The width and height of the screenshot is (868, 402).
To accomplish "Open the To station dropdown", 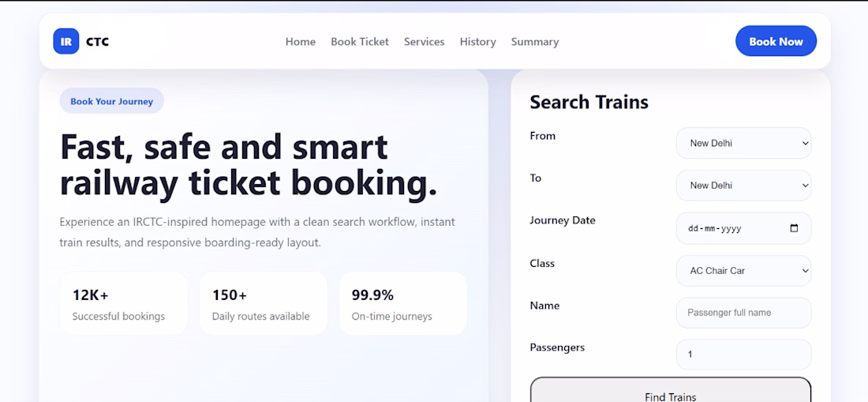I will [x=743, y=186].
